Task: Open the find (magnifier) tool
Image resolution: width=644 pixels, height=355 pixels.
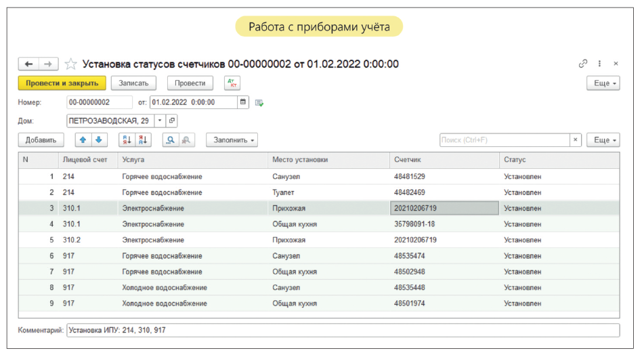Action: 171,140
